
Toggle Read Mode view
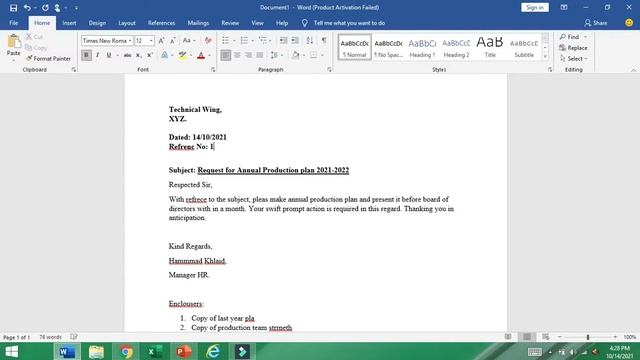pyautogui.click(x=508, y=337)
